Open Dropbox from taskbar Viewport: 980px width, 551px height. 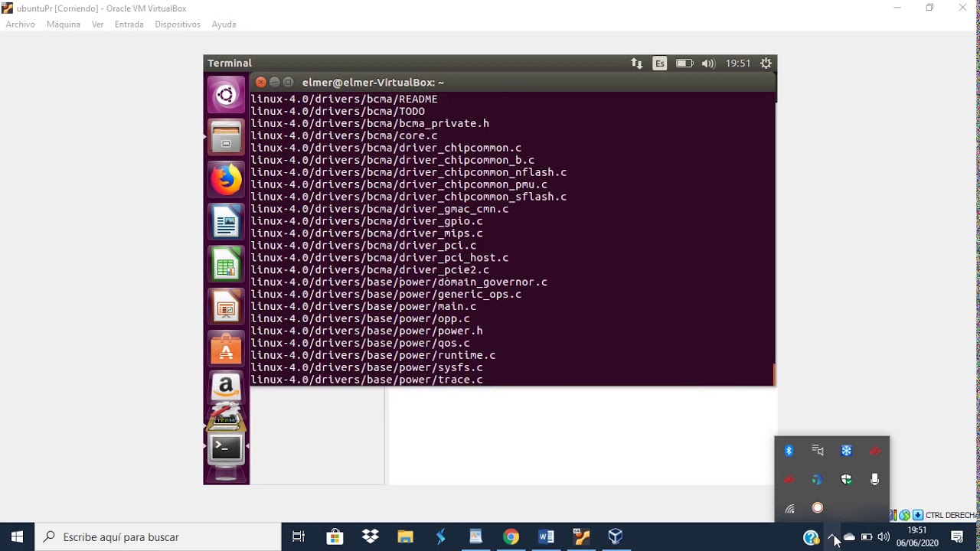click(371, 537)
